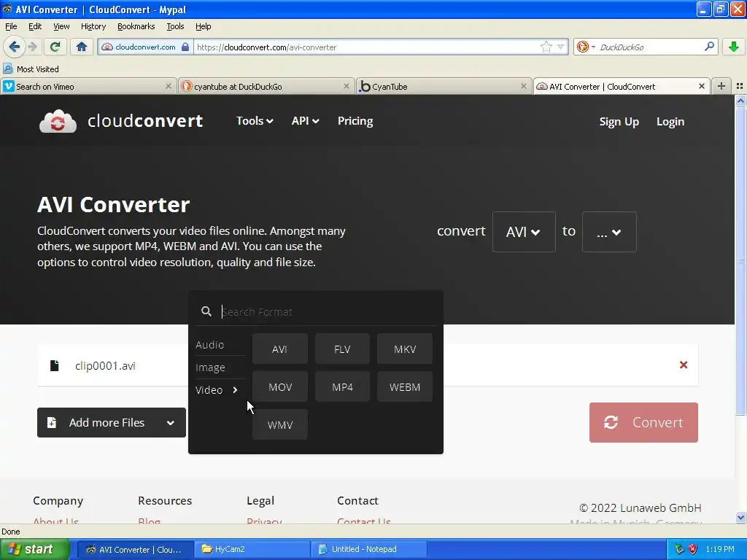The width and height of the screenshot is (747, 560).
Task: Click the red Convert button
Action: pyautogui.click(x=643, y=422)
